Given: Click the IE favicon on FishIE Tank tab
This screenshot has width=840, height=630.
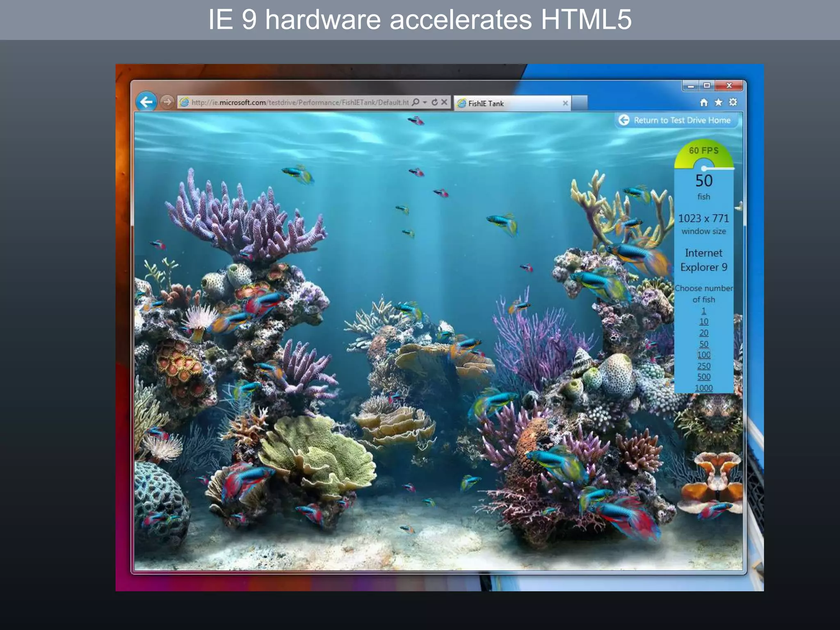Looking at the screenshot, I should click(x=461, y=103).
